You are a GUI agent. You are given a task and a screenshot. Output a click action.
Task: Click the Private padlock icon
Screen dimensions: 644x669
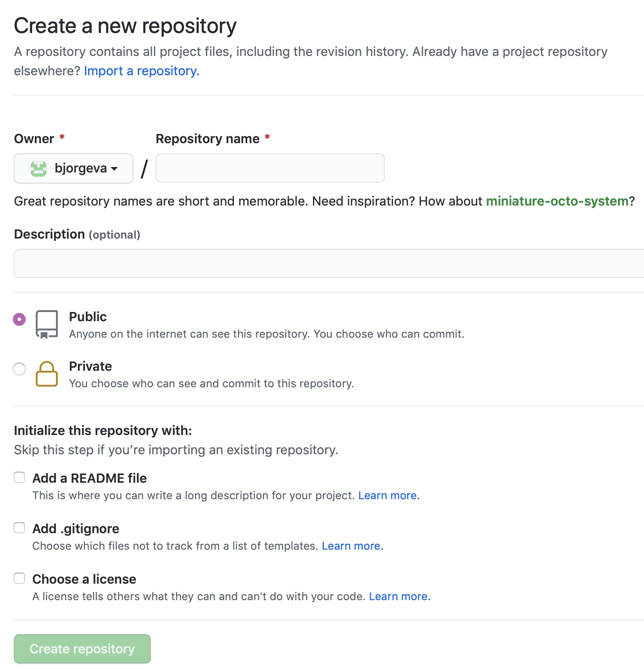tap(47, 374)
